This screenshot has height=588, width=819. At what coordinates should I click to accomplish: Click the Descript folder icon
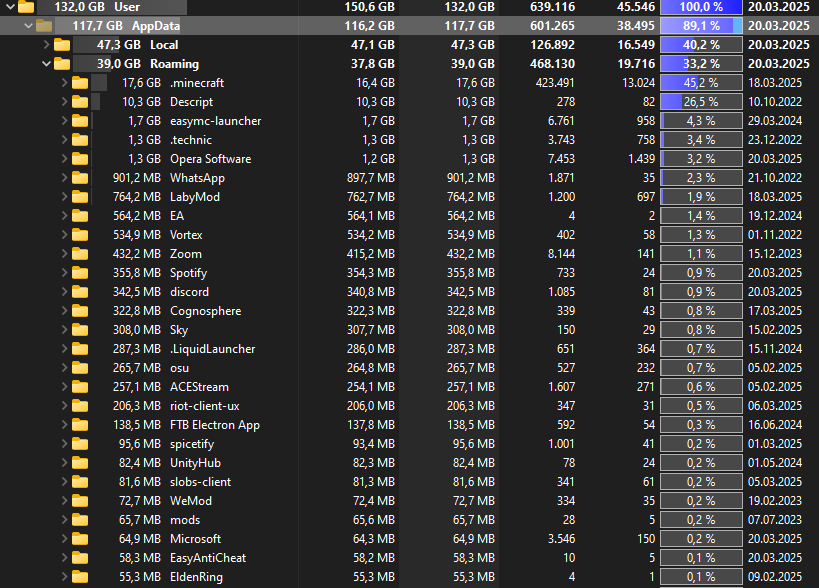coord(80,102)
